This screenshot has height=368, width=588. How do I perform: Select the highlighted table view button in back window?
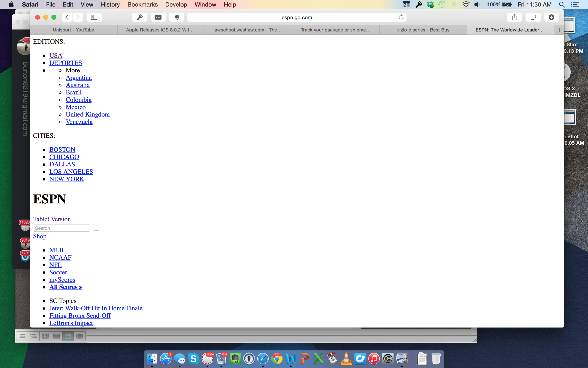tap(68, 336)
